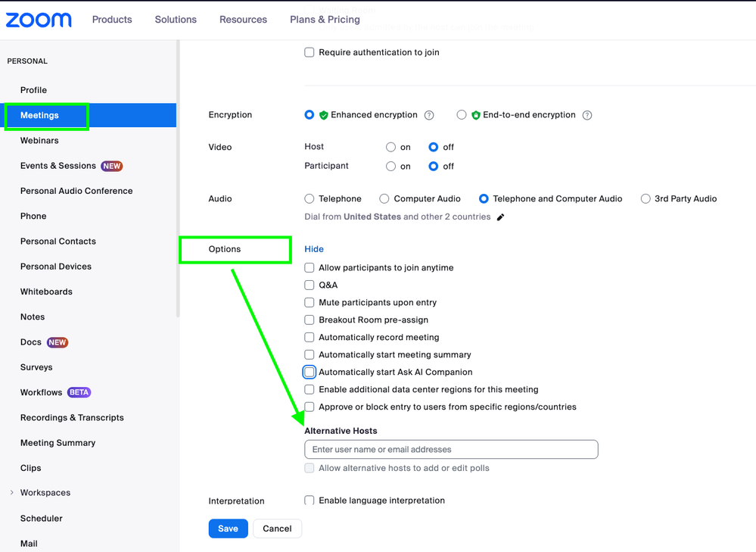Click the End-to-end encryption help icon
Image resolution: width=756 pixels, height=552 pixels.
[x=587, y=115]
